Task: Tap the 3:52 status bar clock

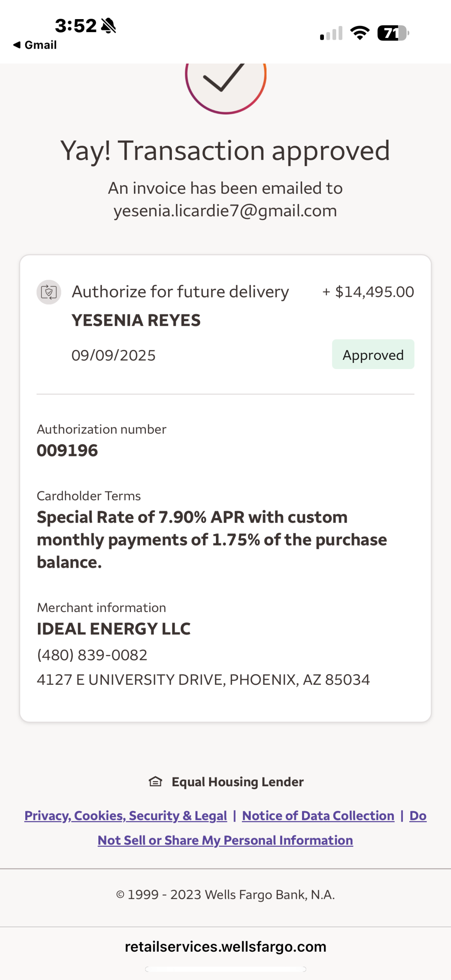Action: pyautogui.click(x=76, y=26)
